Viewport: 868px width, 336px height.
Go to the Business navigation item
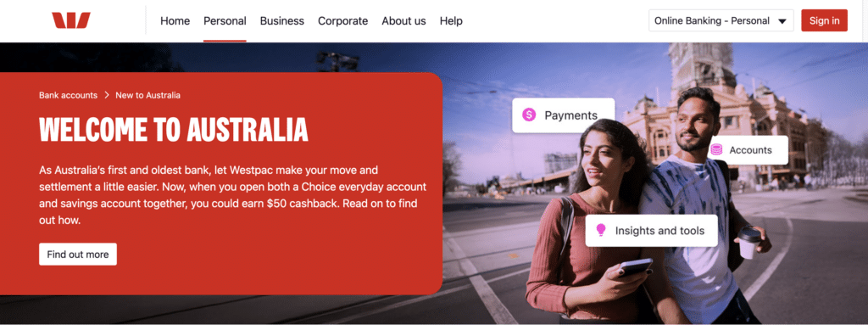[281, 21]
